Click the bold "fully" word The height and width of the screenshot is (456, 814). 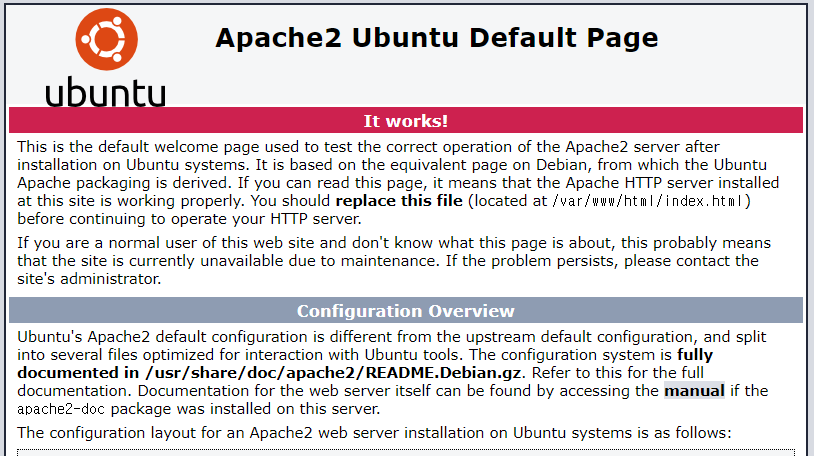point(695,355)
